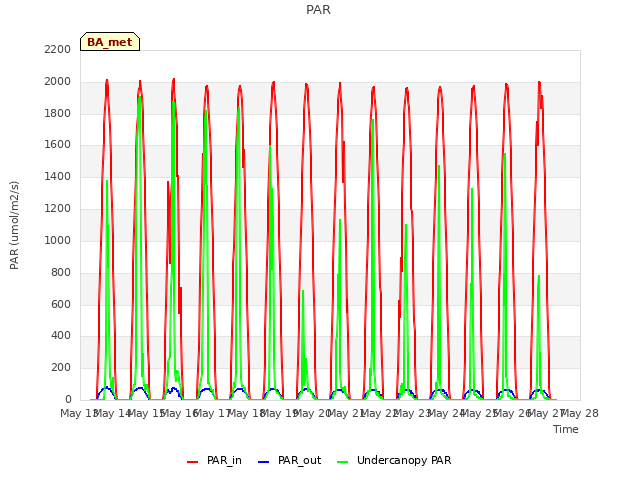Click the 400 y-axis tick label
This screenshot has width=640, height=480.
61,336
